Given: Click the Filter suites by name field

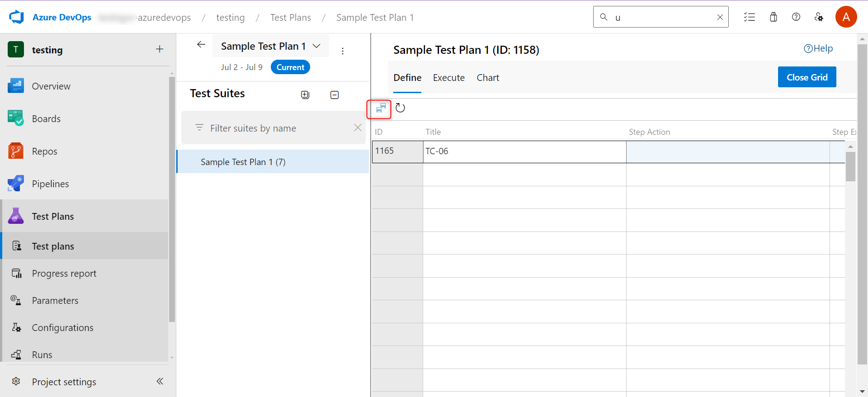Looking at the screenshot, I should pyautogui.click(x=271, y=128).
